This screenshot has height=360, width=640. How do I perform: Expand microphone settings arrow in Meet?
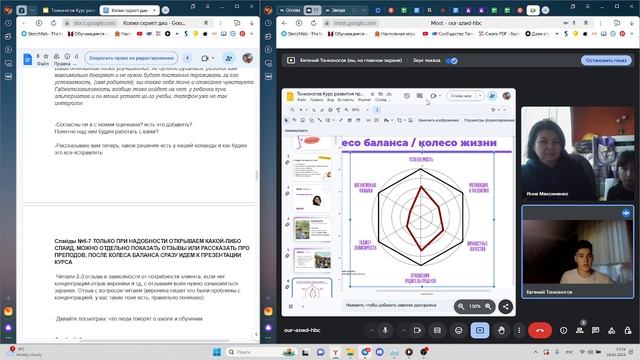coord(371,330)
